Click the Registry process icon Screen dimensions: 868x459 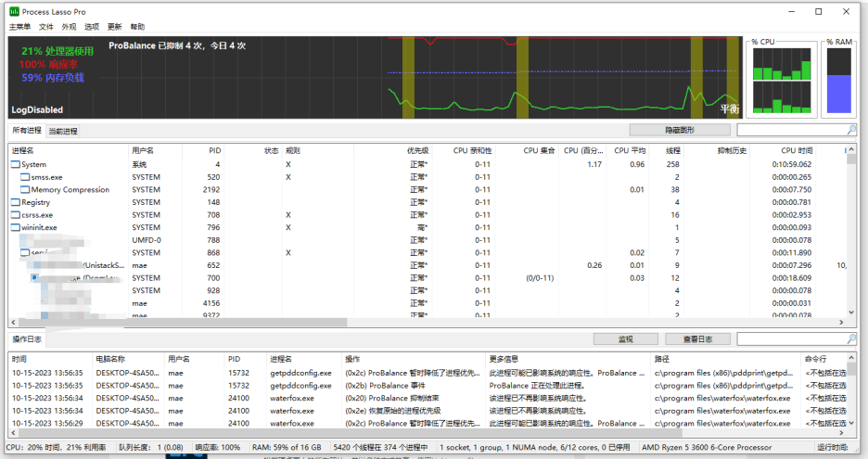pyautogui.click(x=16, y=202)
